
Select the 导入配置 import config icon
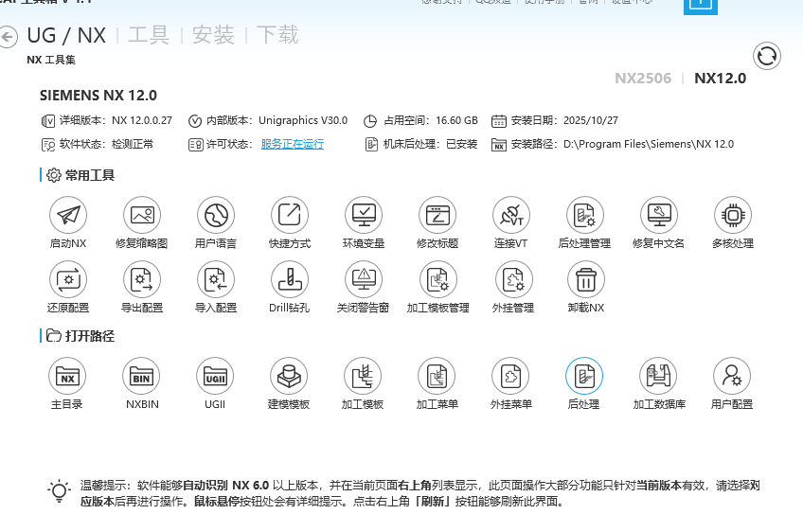(x=216, y=279)
